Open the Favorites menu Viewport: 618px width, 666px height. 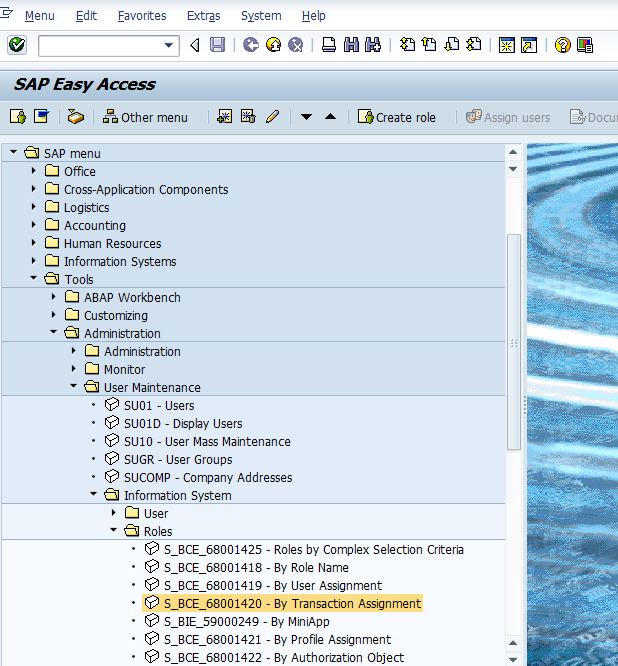[142, 16]
